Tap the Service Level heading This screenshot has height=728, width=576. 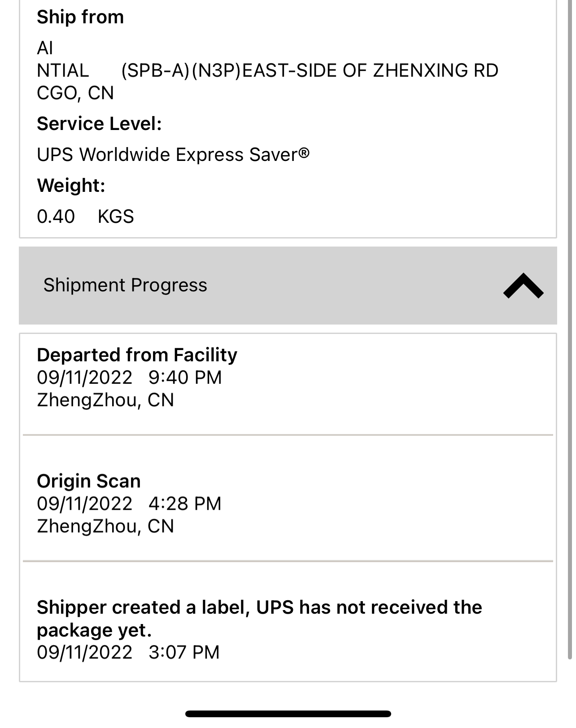coord(99,124)
